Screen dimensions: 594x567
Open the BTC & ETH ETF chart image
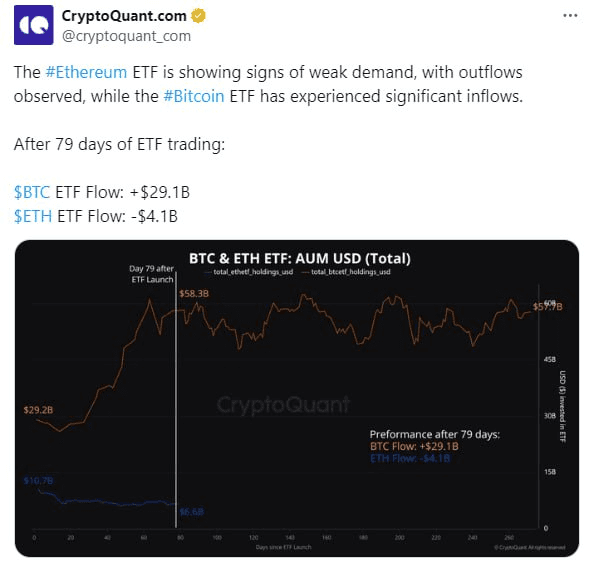[x=297, y=398]
